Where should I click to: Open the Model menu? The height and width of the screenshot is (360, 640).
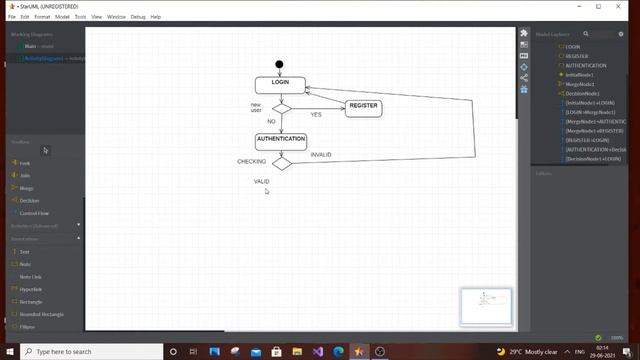tap(62, 17)
